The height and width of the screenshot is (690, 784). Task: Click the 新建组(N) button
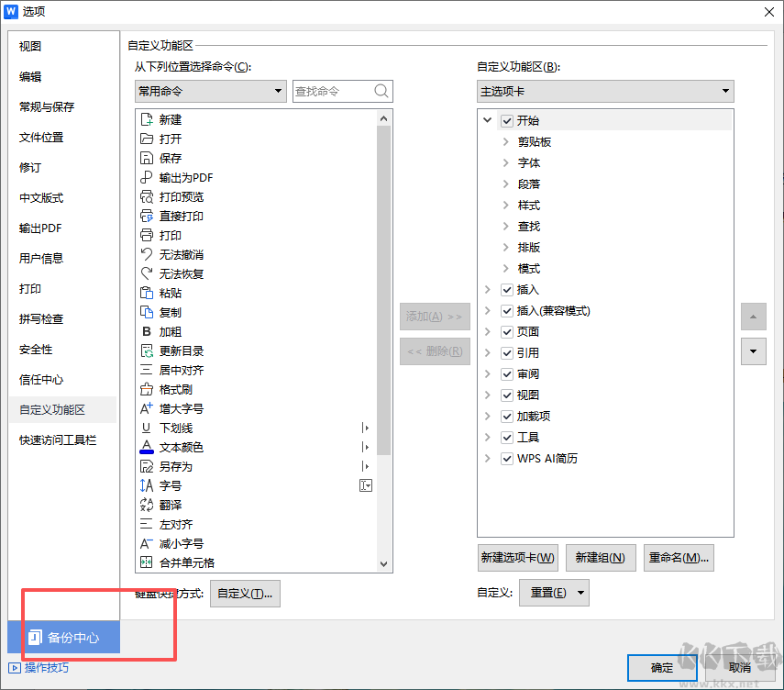(x=601, y=557)
